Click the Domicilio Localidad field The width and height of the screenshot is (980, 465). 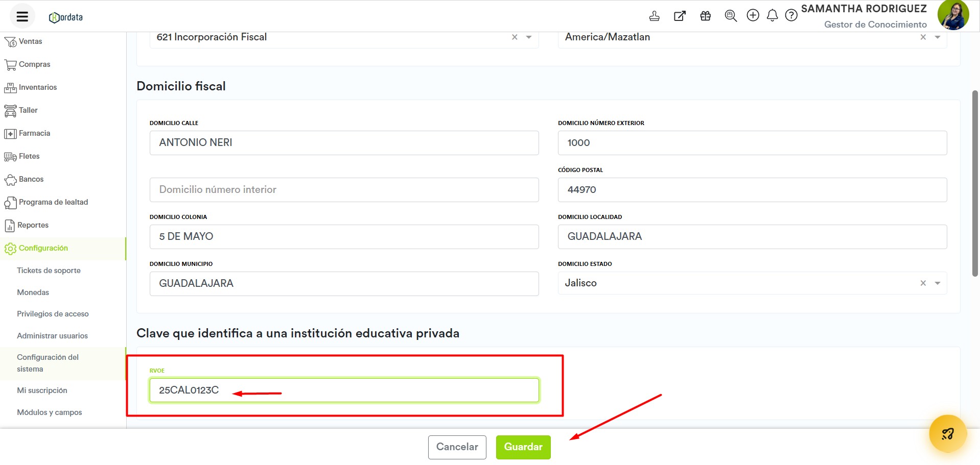(752, 237)
